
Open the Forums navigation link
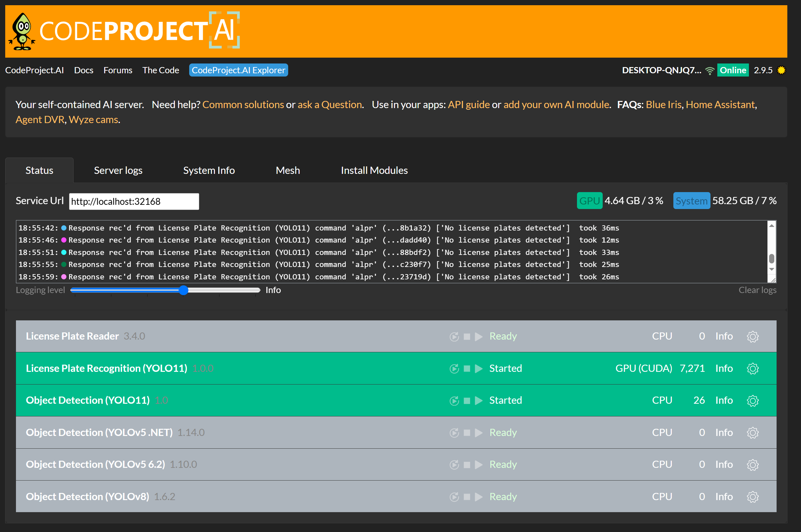(118, 70)
